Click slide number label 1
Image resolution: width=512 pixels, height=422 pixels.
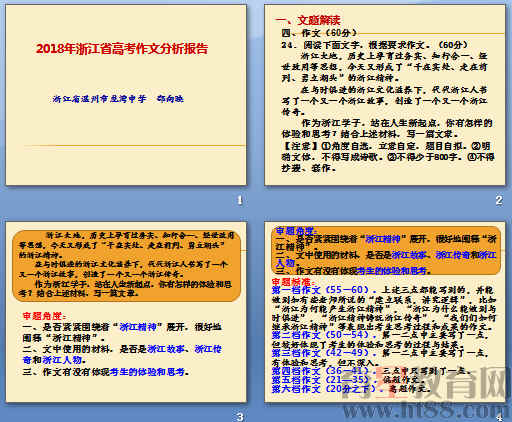(239, 200)
